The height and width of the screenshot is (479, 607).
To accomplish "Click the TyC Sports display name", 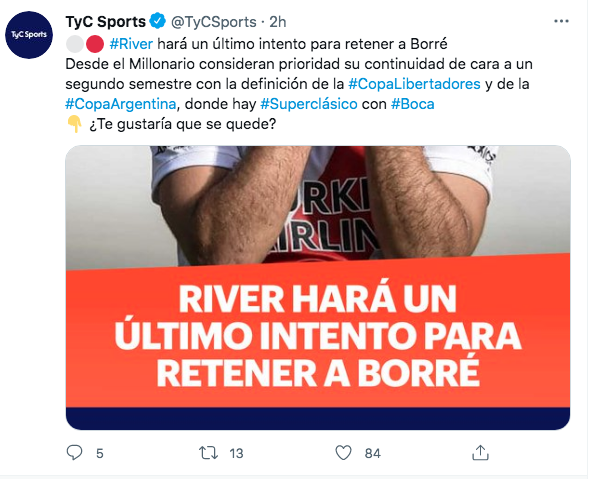I will point(105,22).
